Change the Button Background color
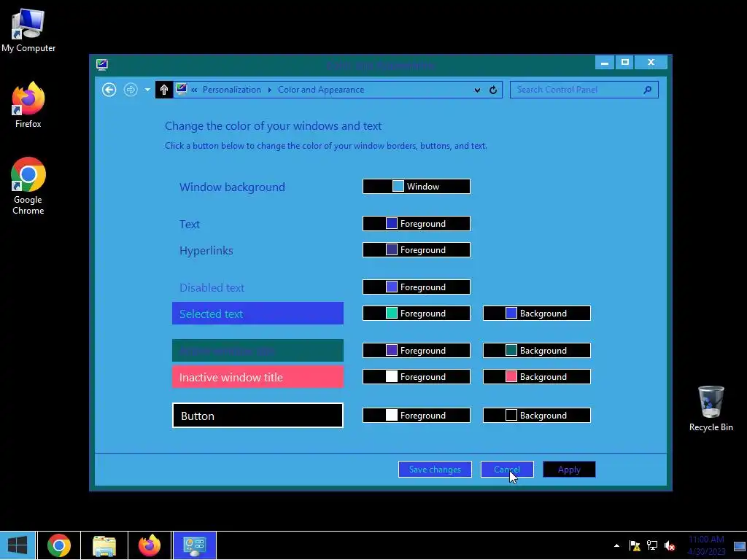 [x=537, y=415]
